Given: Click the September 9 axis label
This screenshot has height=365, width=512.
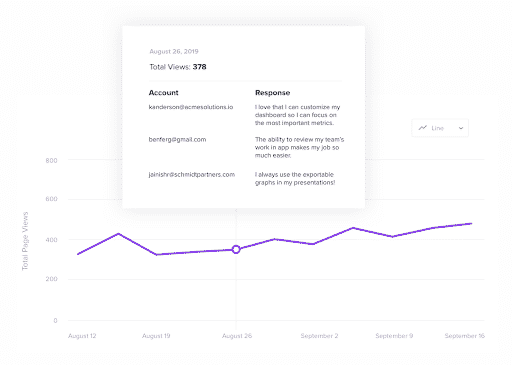Looking at the screenshot, I should point(394,336).
